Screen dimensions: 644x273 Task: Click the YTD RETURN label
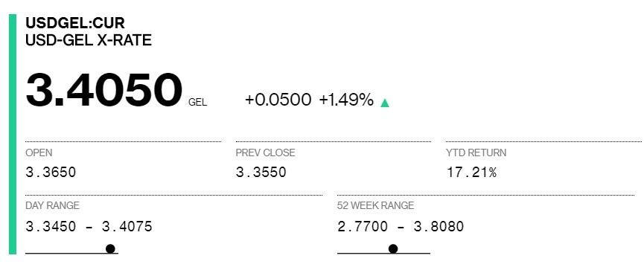(x=476, y=152)
